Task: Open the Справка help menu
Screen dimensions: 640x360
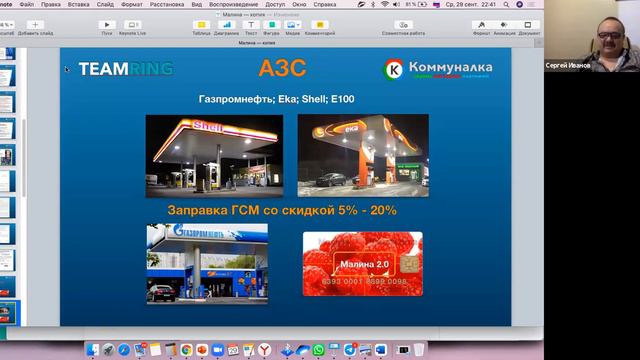Action: point(325,4)
